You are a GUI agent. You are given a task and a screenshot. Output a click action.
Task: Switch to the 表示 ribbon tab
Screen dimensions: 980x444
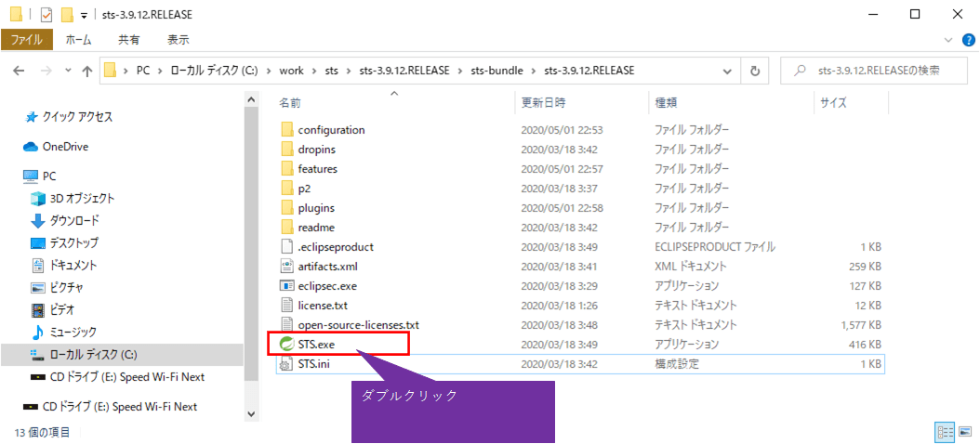[178, 40]
